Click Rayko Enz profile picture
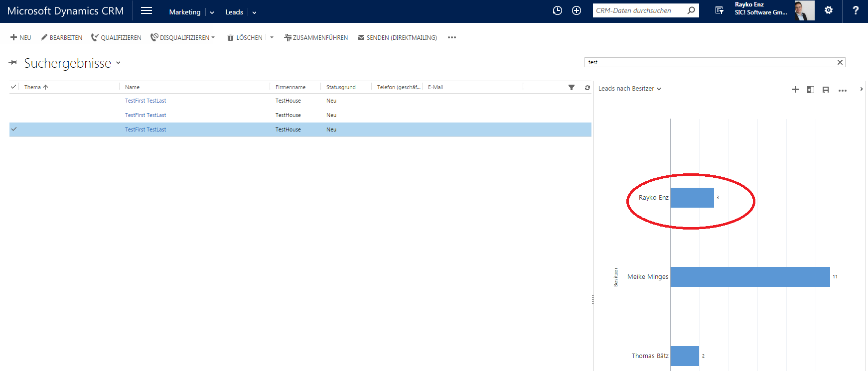The image size is (868, 371). click(x=804, y=10)
